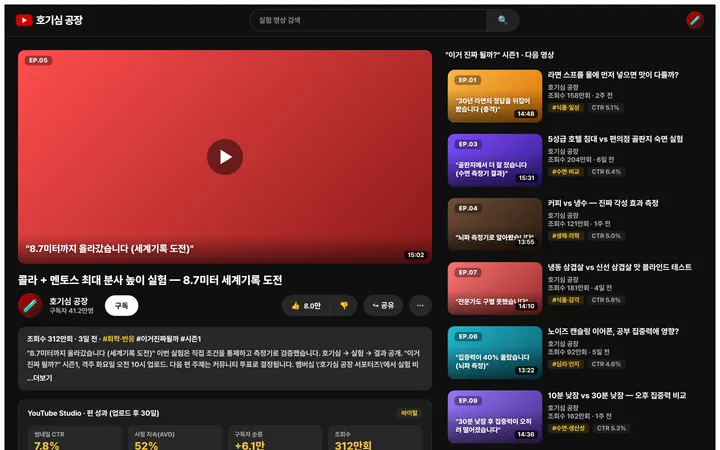Select 10분 낮잠 vs 30분 낮잠 video

[x=617, y=395]
